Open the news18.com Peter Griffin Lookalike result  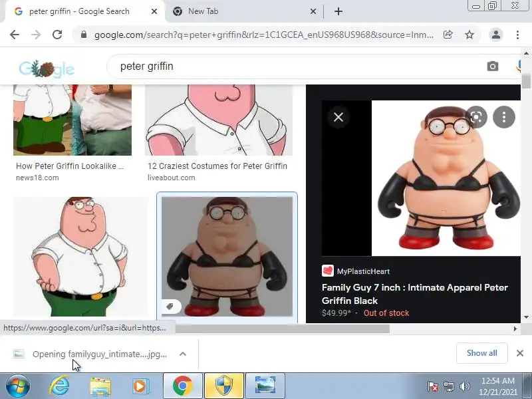click(70, 166)
